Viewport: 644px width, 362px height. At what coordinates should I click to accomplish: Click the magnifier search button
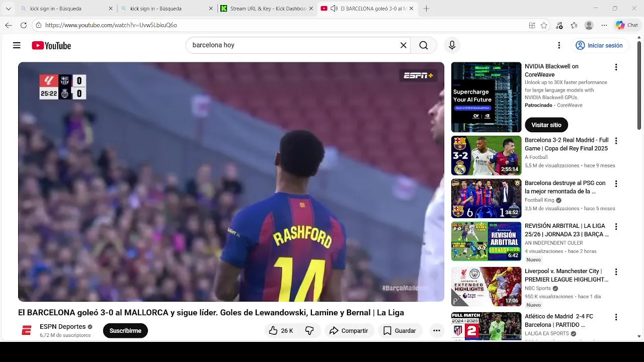tap(424, 45)
